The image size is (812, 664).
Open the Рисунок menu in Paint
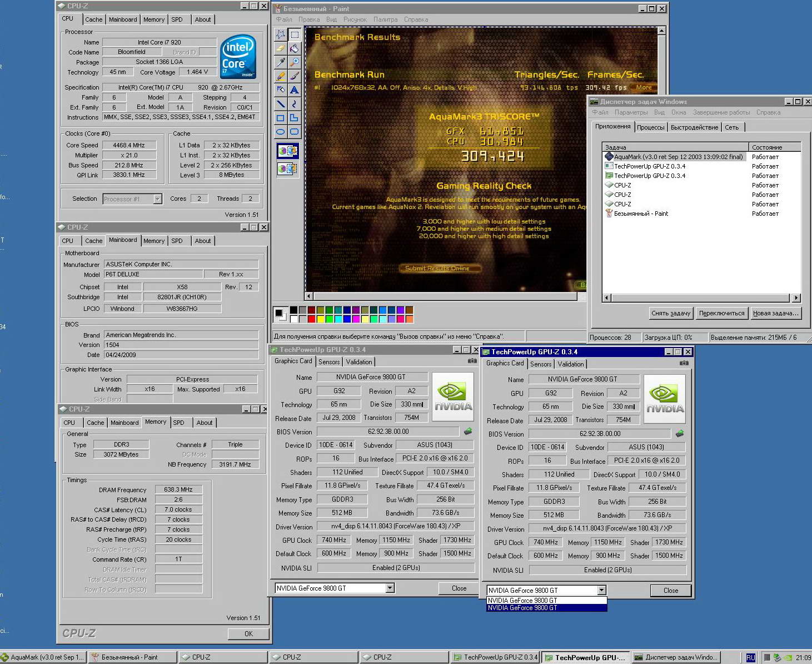pos(355,19)
